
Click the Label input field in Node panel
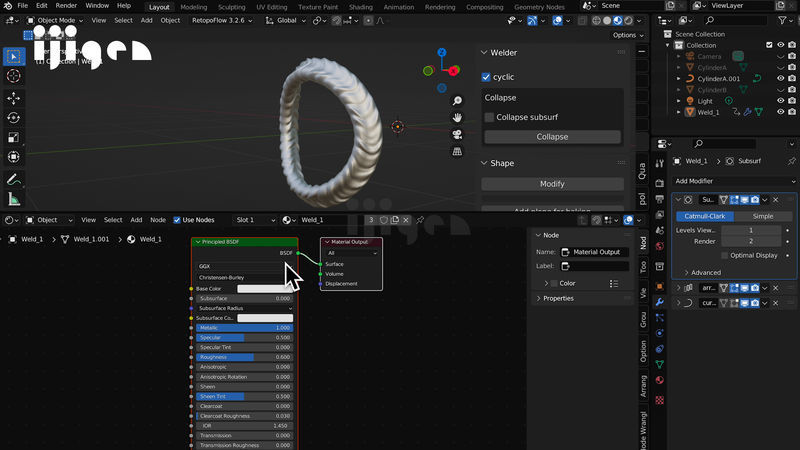click(x=595, y=266)
